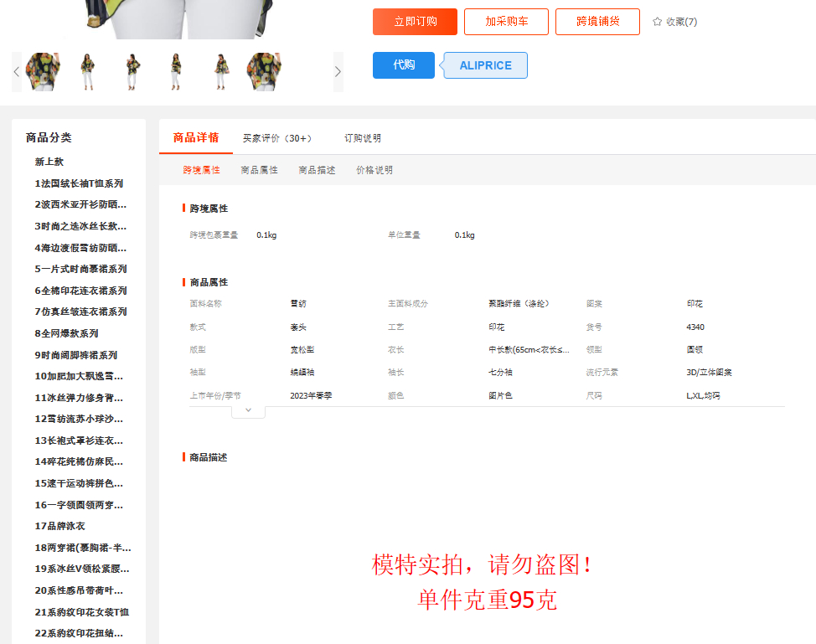Image resolution: width=816 pixels, height=644 pixels.
Task: Jump to the 商品属性 sub-tab
Action: coord(259,170)
